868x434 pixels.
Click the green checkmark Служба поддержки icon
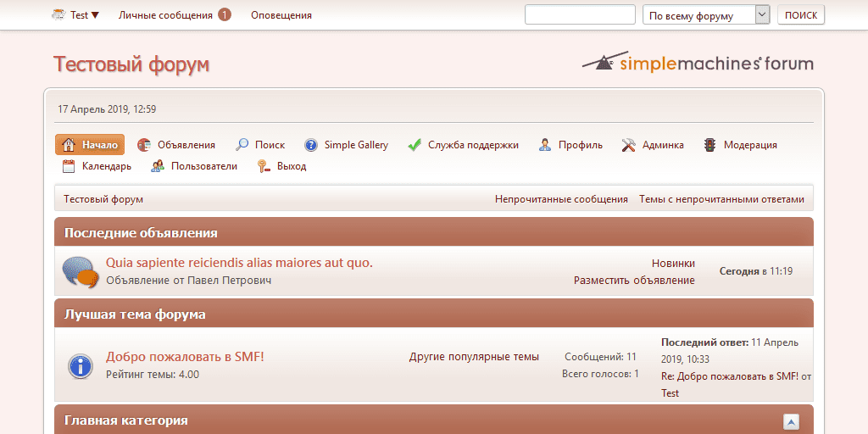click(415, 145)
